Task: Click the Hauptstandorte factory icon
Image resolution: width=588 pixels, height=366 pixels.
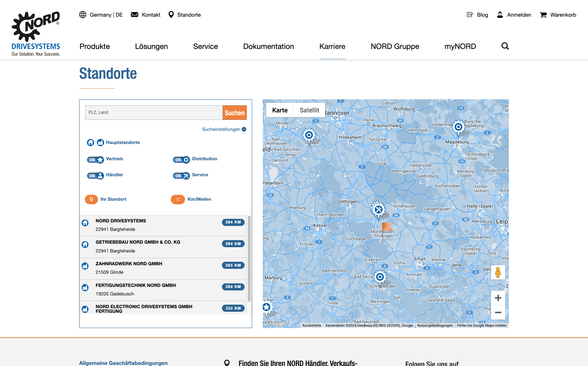Action: [x=100, y=143]
